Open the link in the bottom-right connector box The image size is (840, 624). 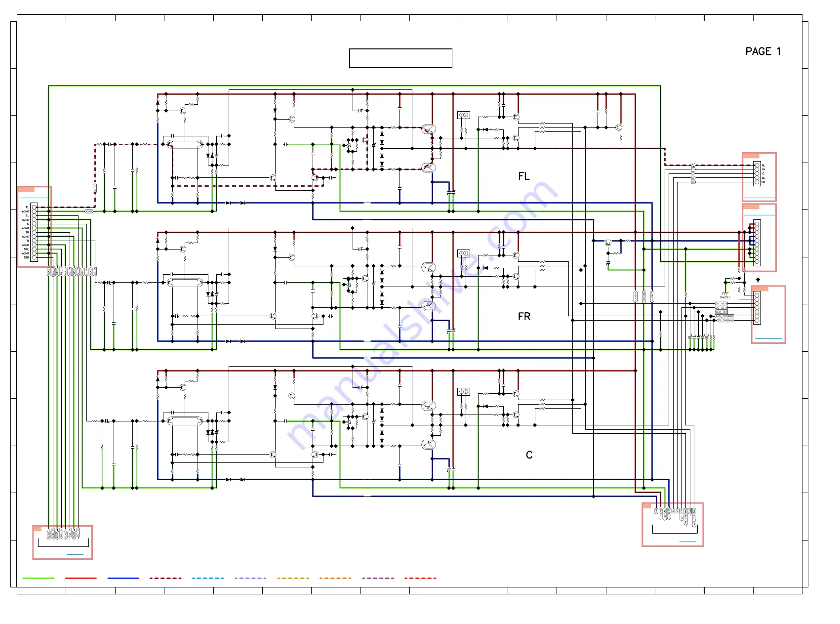[x=688, y=542]
